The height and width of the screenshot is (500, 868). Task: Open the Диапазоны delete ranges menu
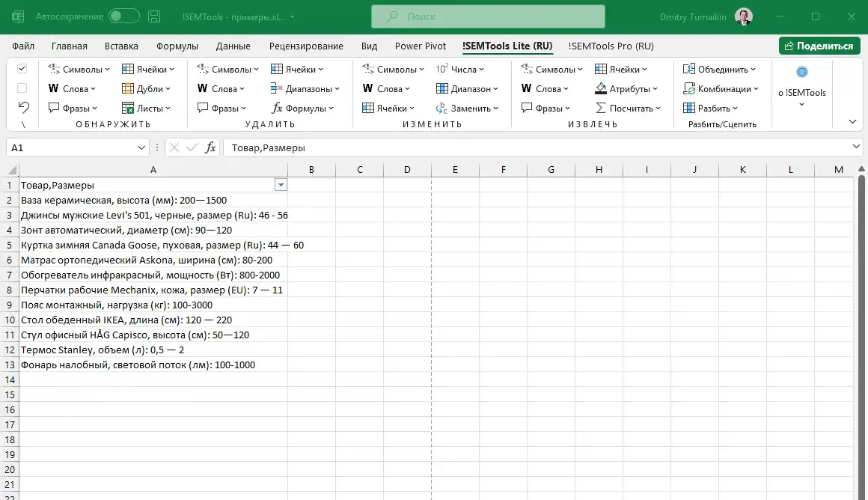305,88
